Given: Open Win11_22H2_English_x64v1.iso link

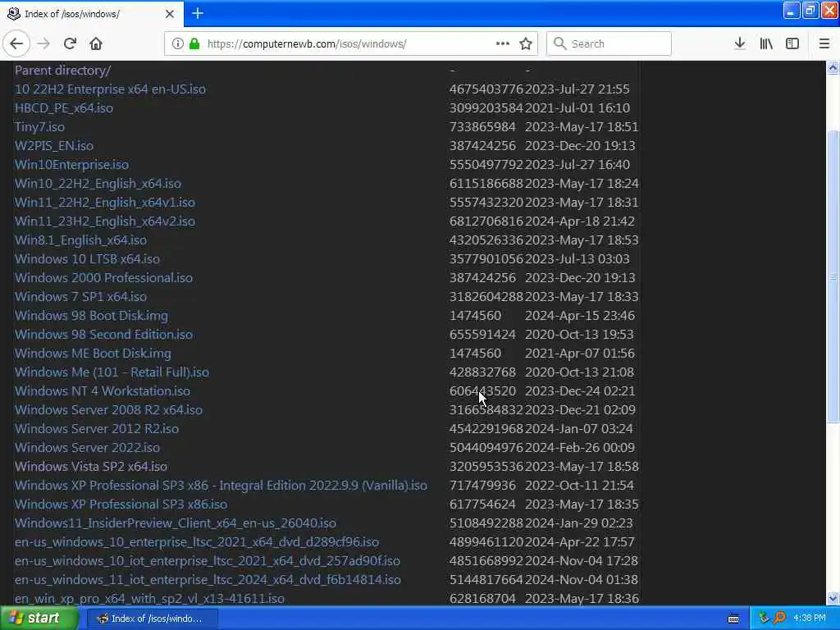Looking at the screenshot, I should click(104, 203).
